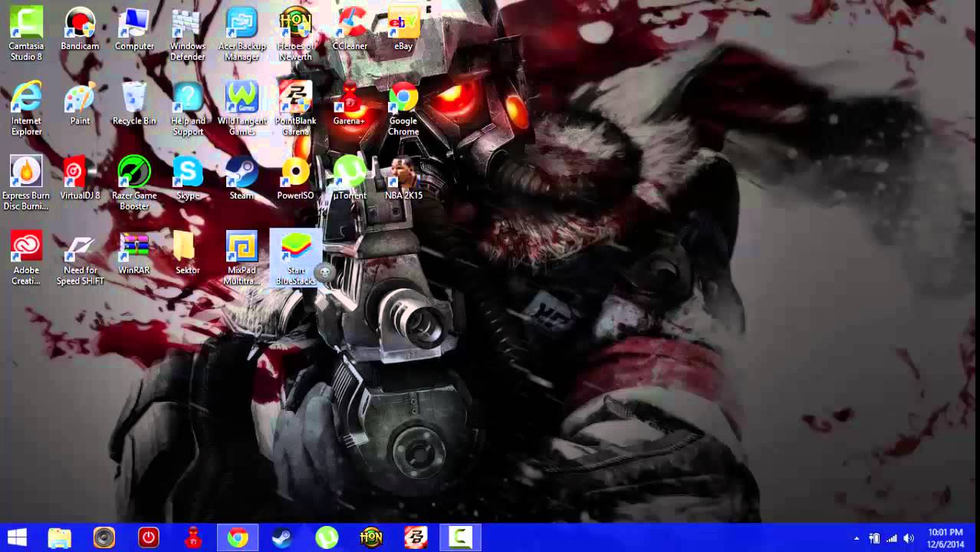980x552 pixels.
Task: Open the volume speaker tray icon
Action: [909, 538]
